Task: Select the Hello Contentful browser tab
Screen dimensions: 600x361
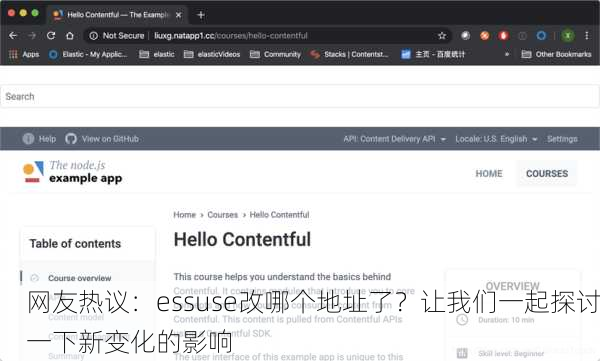Action: (x=117, y=15)
